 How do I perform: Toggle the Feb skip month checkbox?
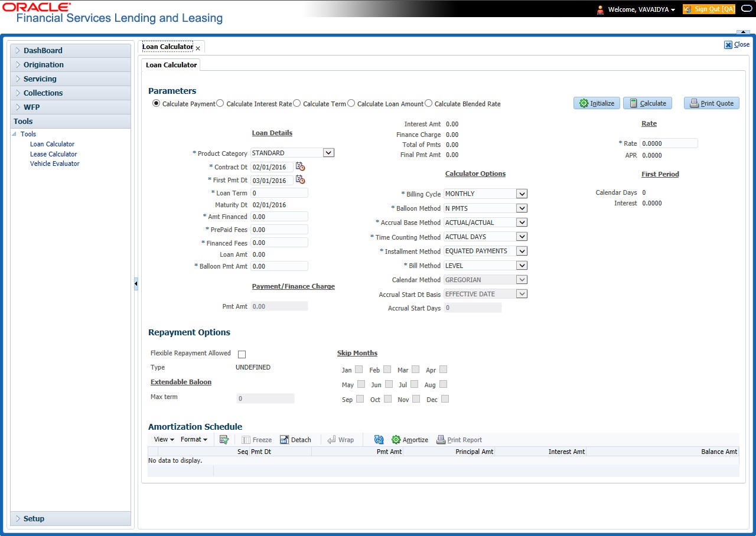click(387, 370)
